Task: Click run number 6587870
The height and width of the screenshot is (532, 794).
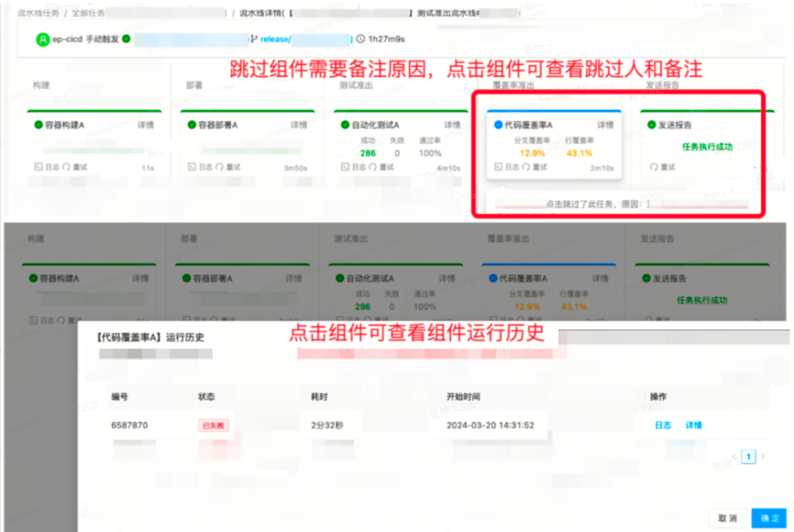Action: 129,425
